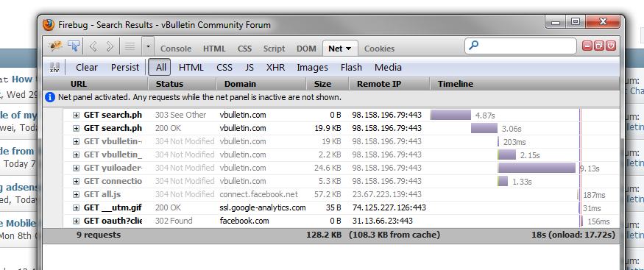Click the Timeline column header
Image resolution: width=644 pixels, height=270 pixels.
click(525, 84)
